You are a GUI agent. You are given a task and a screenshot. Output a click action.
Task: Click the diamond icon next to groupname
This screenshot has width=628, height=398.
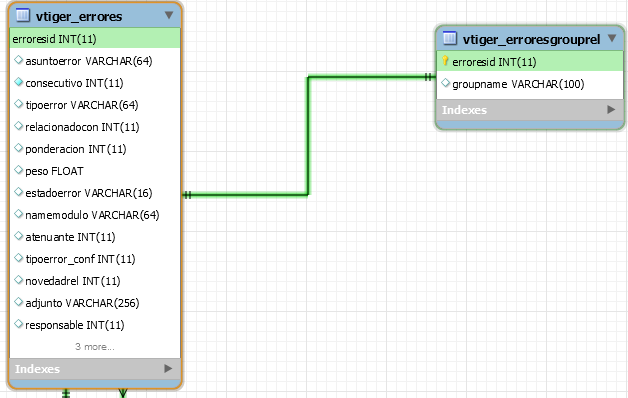[x=445, y=83]
